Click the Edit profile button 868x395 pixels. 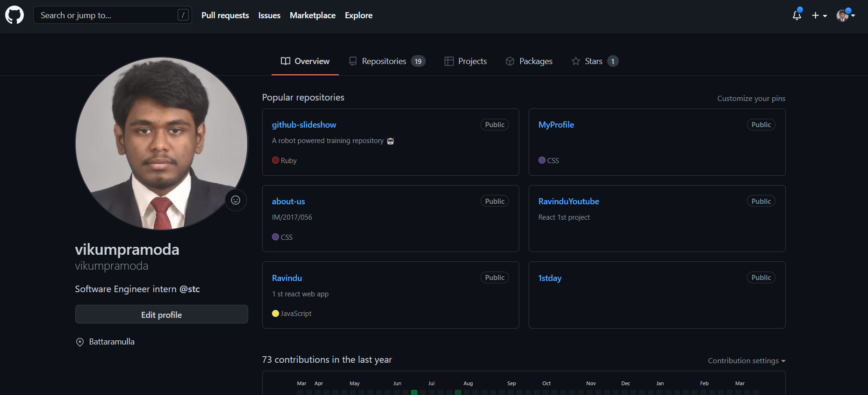(x=161, y=315)
